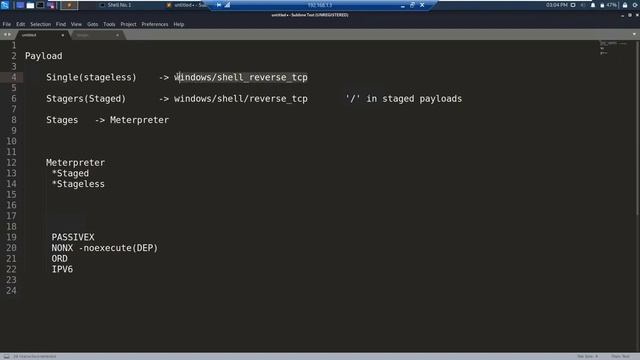The height and width of the screenshot is (360, 640).
Task: Click the battery 47% indicator
Action: pos(608,5)
